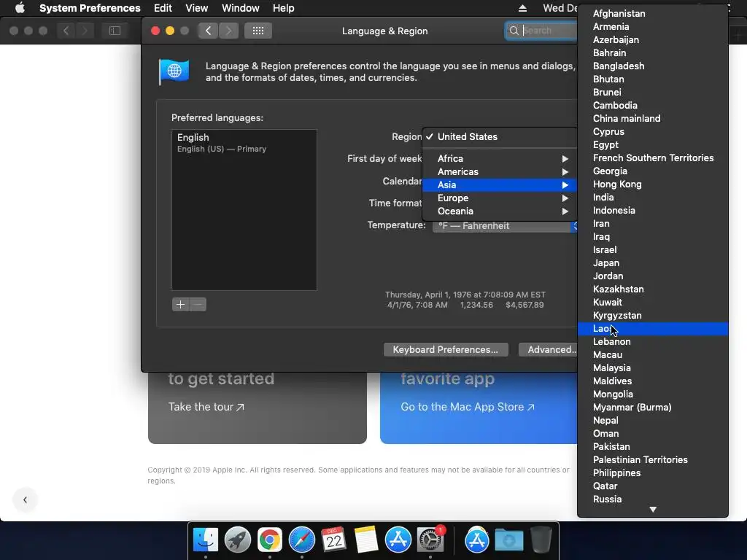Remove language with the minus button
Screen dimensions: 747x560
pyautogui.click(x=198, y=304)
